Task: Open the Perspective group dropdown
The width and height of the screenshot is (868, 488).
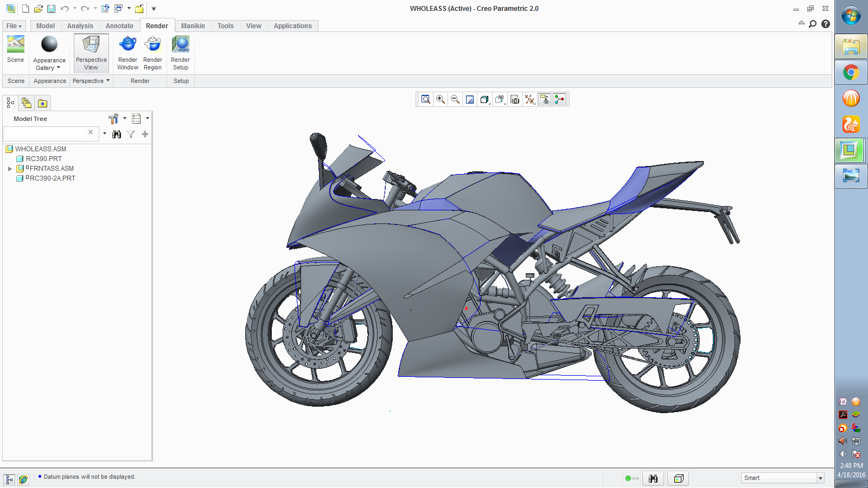Action: 91,81
